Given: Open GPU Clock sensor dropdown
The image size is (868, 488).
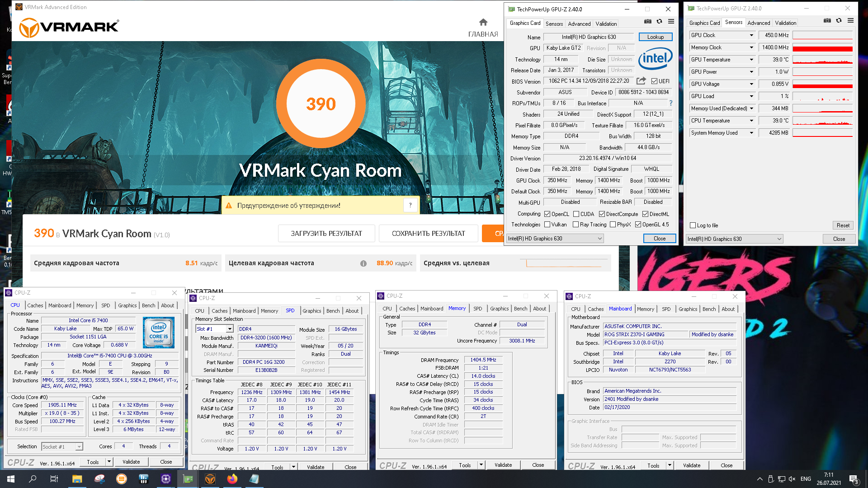Looking at the screenshot, I should [x=752, y=35].
